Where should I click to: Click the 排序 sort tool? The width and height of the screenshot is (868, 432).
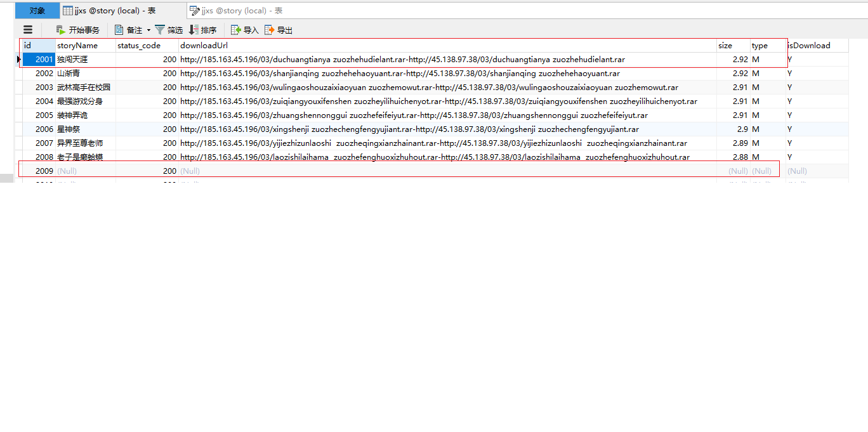pyautogui.click(x=202, y=30)
